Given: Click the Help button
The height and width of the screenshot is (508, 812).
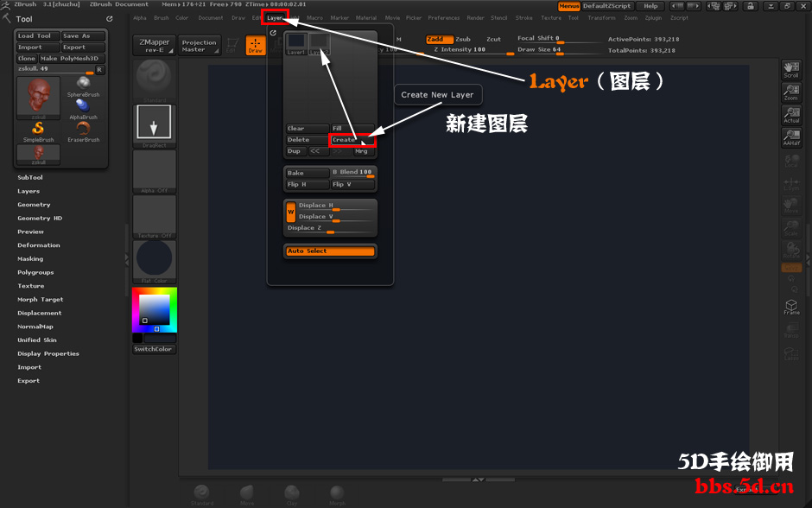Looking at the screenshot, I should (x=650, y=6).
